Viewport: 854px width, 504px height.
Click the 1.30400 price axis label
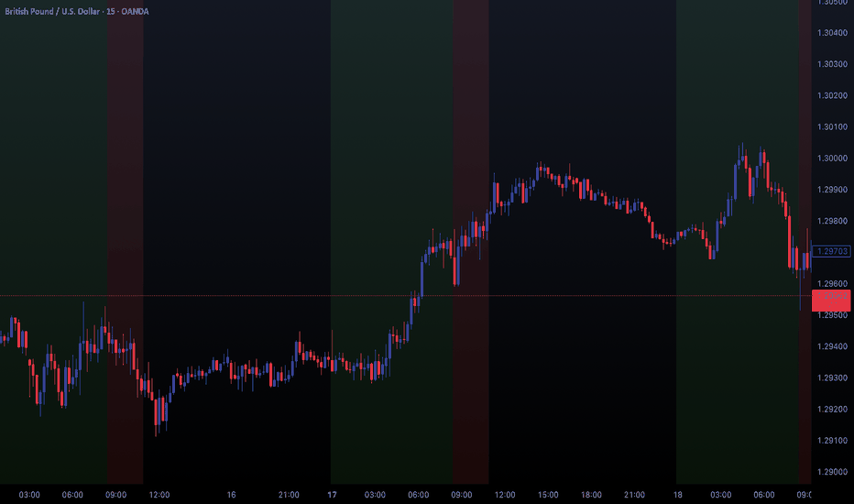[832, 33]
